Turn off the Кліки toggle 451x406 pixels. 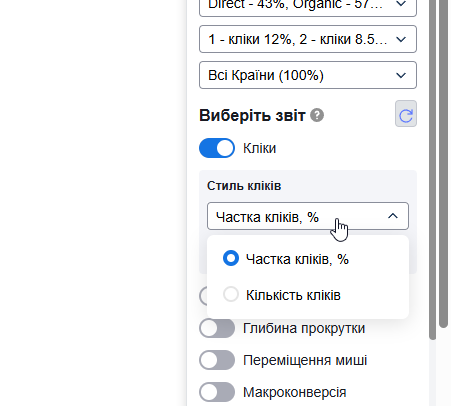217,148
